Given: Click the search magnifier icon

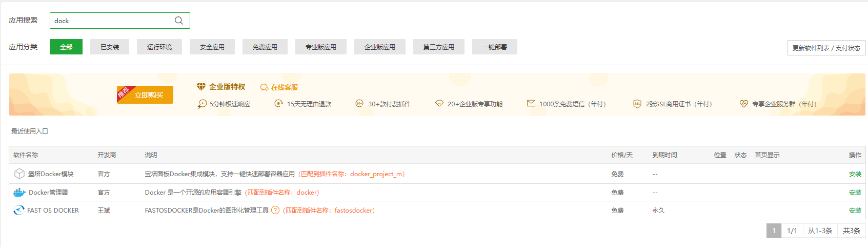Looking at the screenshot, I should pos(178,21).
